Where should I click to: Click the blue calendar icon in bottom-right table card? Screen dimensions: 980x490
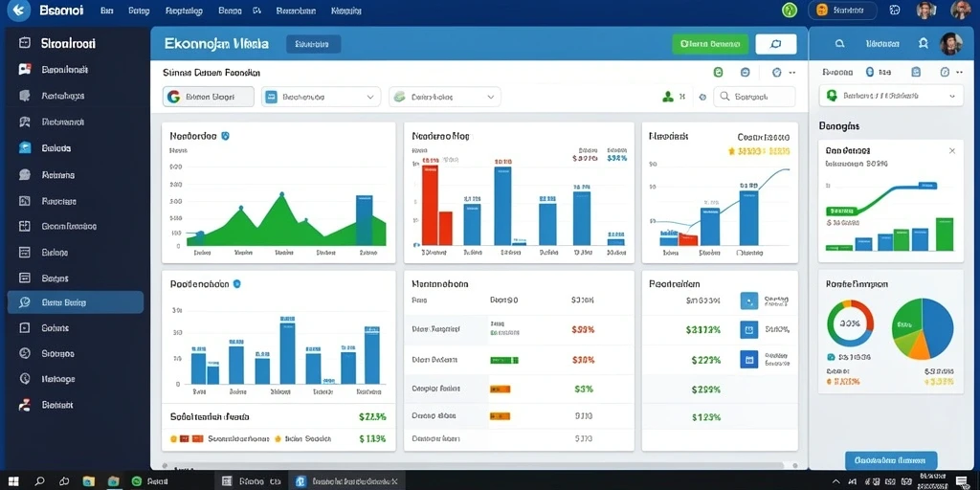coord(748,359)
